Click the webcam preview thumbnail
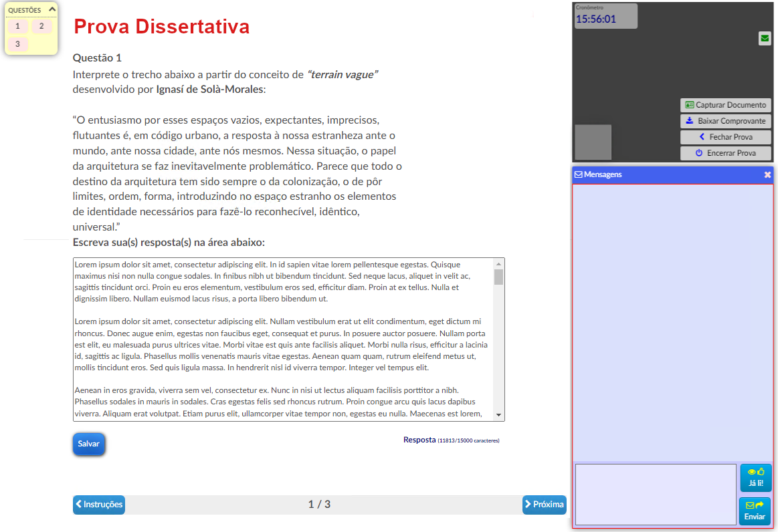The image size is (778, 532). pos(593,142)
